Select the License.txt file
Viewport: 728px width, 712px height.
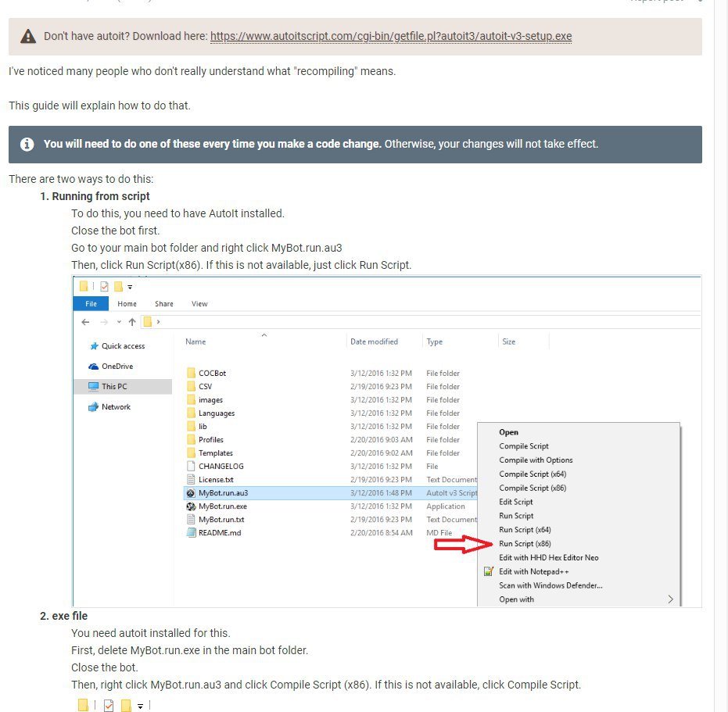tap(216, 479)
